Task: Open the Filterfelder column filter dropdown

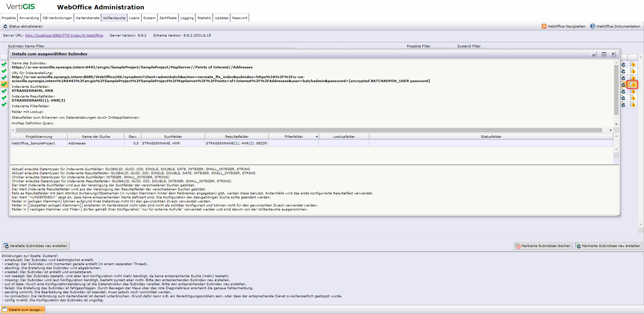Action: [316, 136]
